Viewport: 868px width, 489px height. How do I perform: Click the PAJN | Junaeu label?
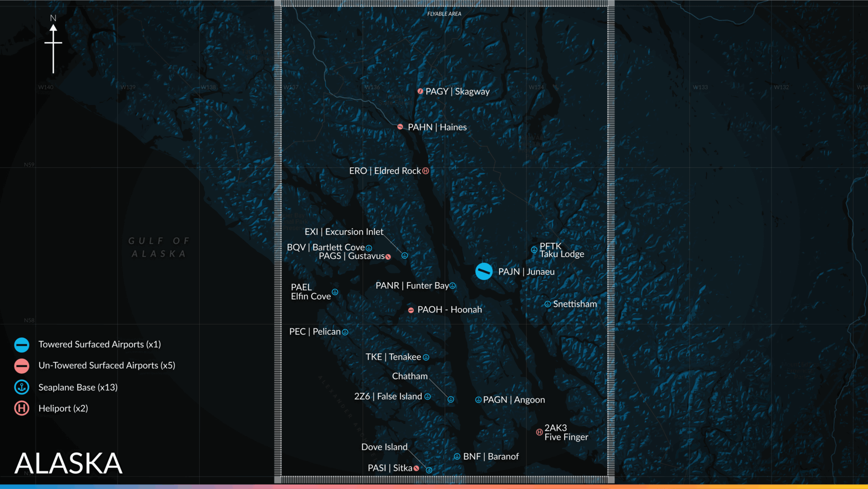pos(526,272)
